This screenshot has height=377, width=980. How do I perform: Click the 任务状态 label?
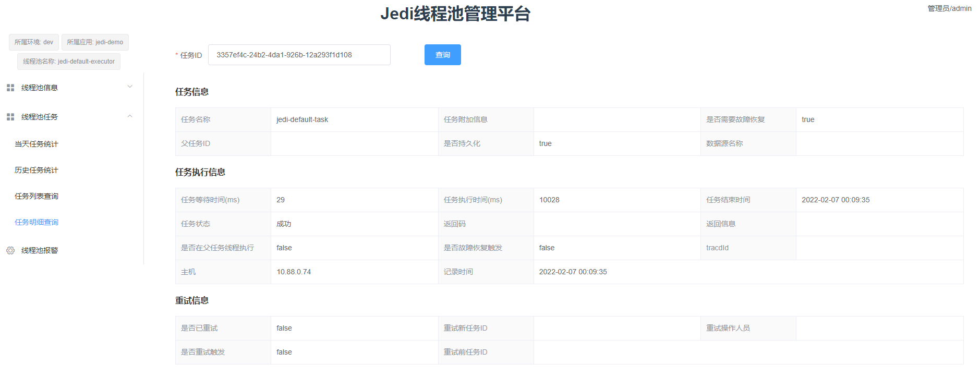click(x=196, y=224)
